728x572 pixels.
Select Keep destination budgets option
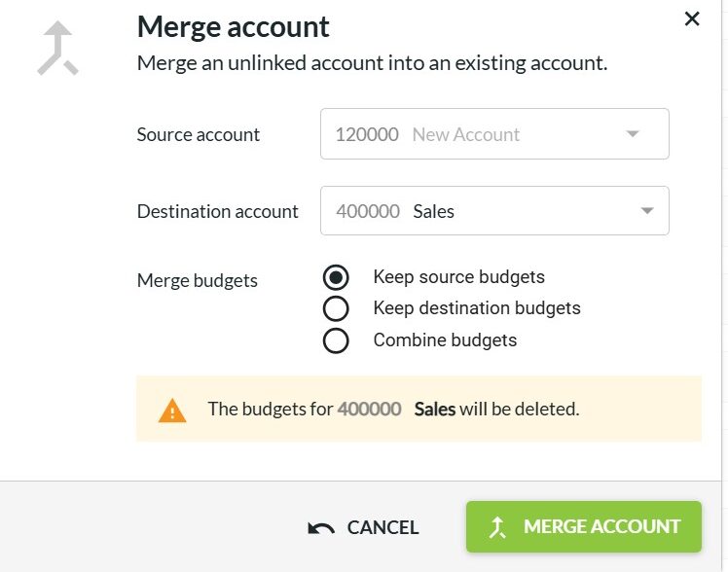point(336,308)
